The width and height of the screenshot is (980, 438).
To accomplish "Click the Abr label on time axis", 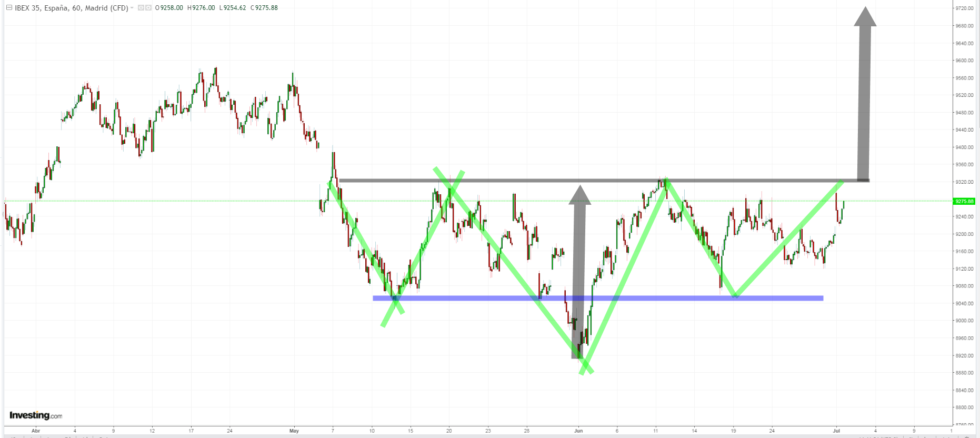I will (x=36, y=431).
